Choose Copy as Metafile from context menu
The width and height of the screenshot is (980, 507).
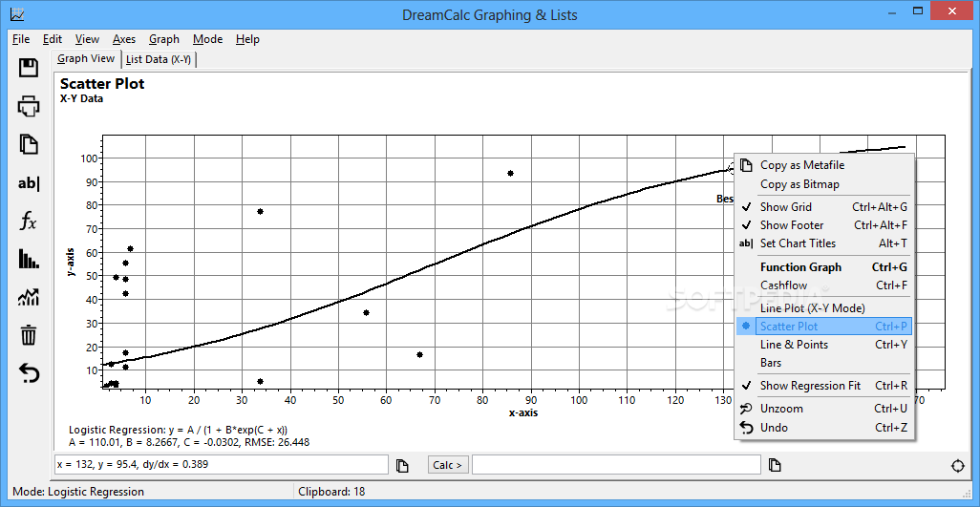click(x=823, y=165)
